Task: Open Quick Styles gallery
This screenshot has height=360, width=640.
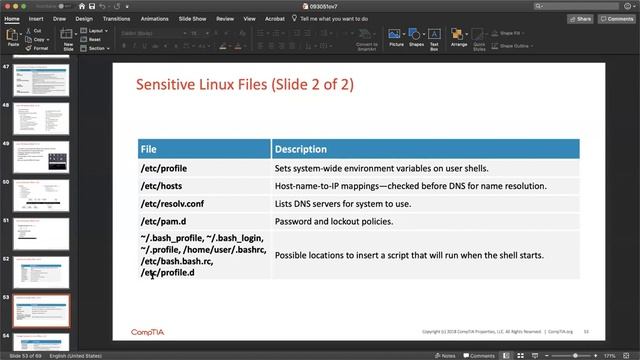Action: coord(479,40)
